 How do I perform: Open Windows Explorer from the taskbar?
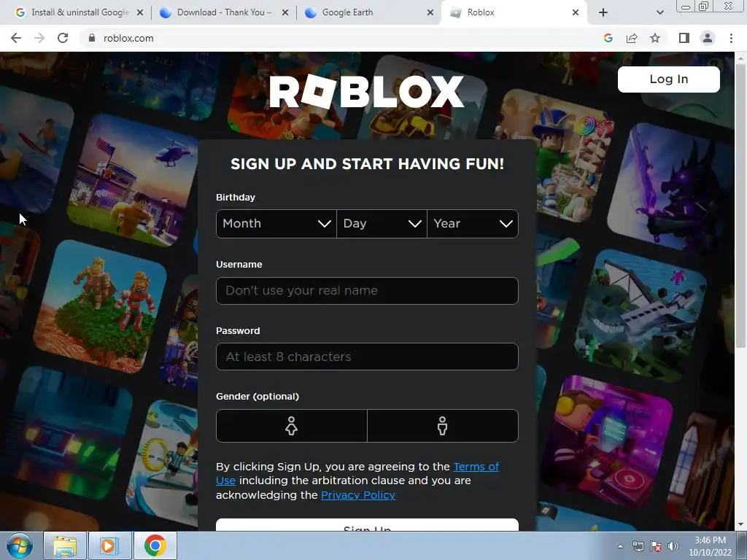tap(65, 545)
